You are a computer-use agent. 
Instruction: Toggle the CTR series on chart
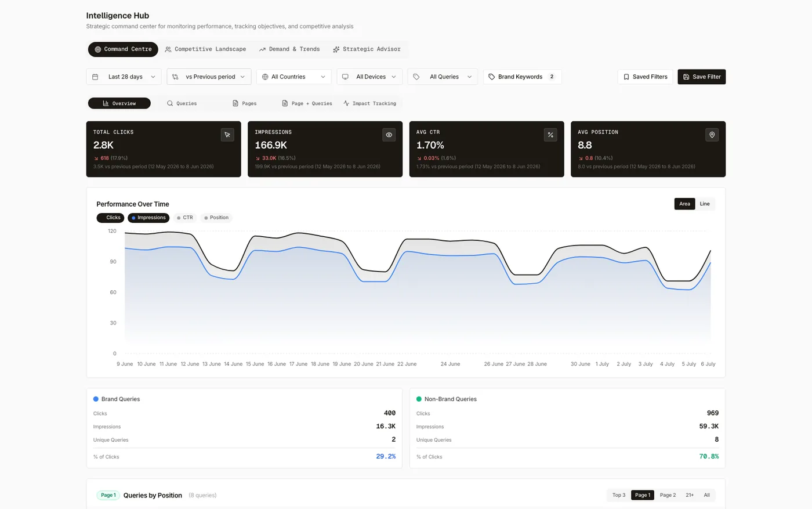tap(185, 218)
